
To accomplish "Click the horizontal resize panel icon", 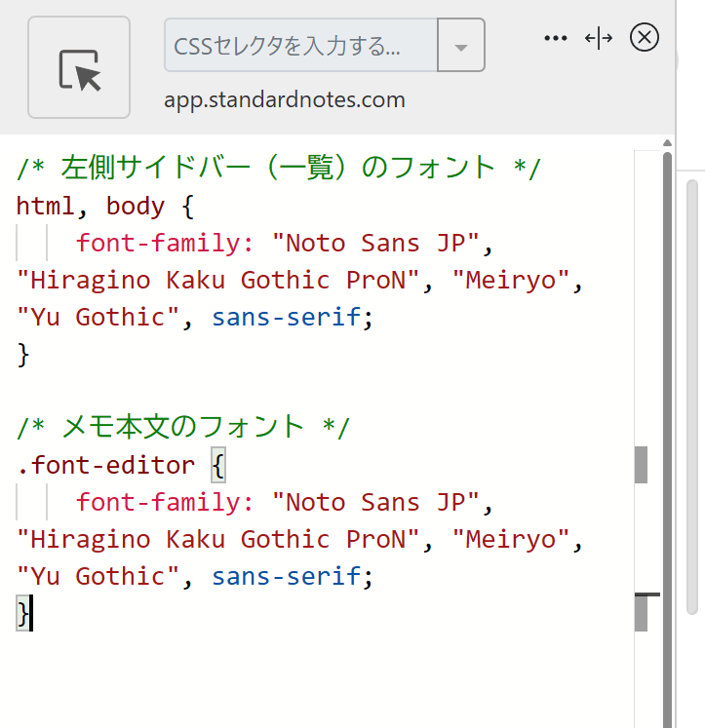I will coord(598,38).
